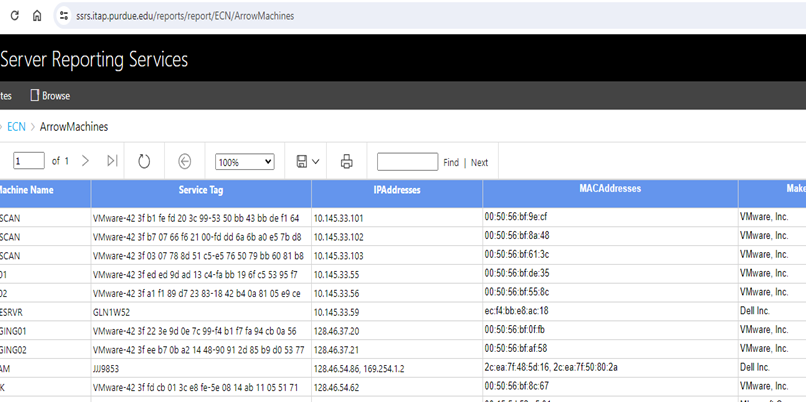Click the MACAddresses column header
Viewport: 806px width, 402px height.
(x=609, y=188)
